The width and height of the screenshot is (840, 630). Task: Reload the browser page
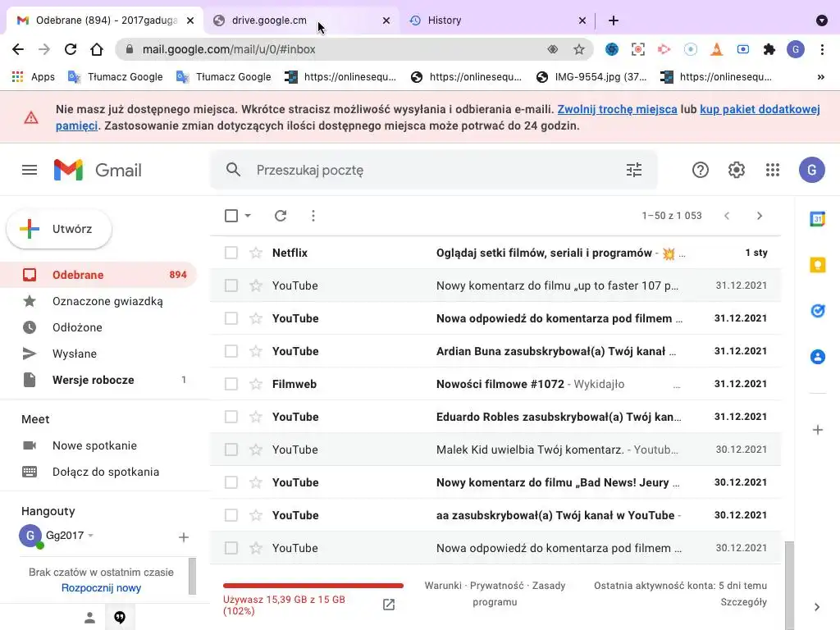pyautogui.click(x=71, y=49)
